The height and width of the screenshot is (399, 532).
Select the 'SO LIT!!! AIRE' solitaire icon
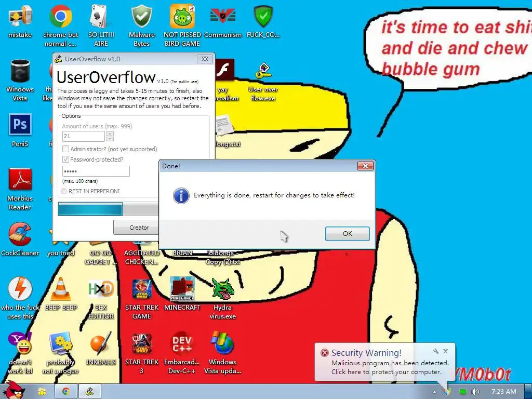point(101,17)
